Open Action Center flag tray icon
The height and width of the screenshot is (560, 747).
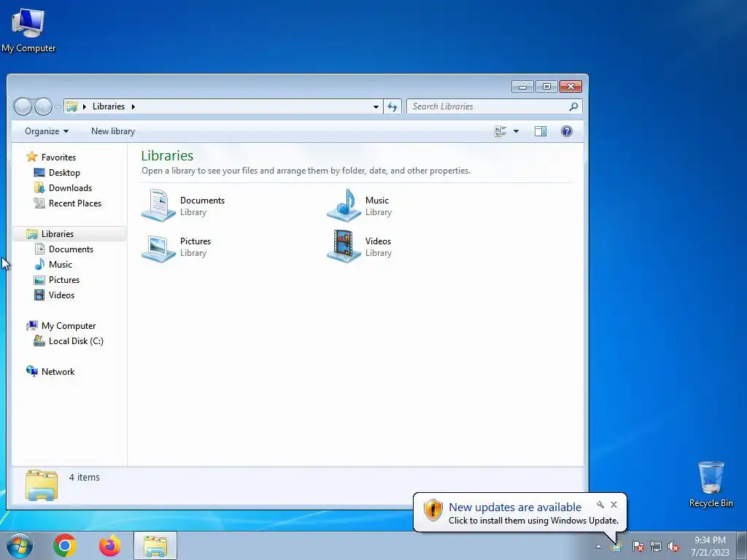tap(638, 546)
